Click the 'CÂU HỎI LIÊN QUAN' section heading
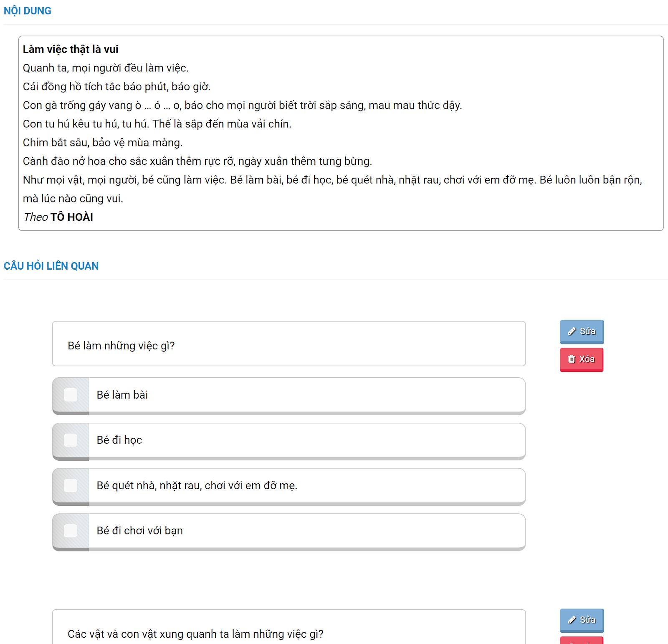The image size is (668, 644). pyautogui.click(x=51, y=266)
